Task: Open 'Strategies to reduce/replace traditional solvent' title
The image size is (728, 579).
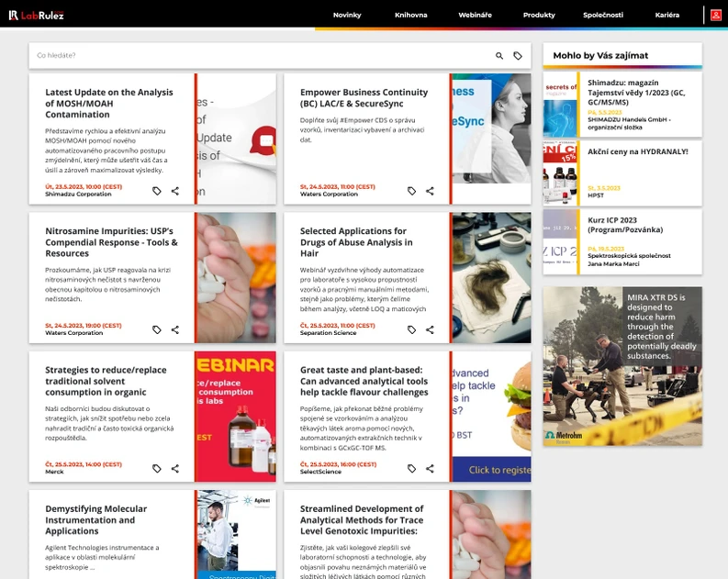Action: pyautogui.click(x=106, y=381)
